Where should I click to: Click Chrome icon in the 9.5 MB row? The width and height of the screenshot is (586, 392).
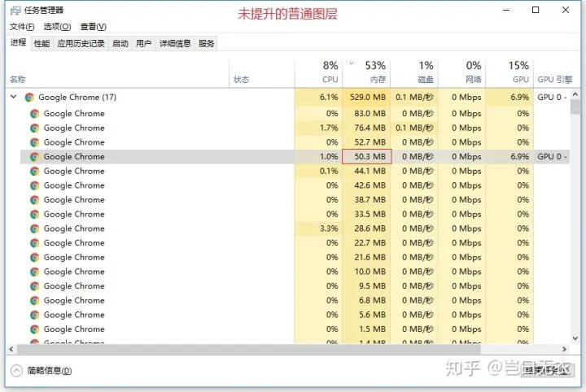35,286
